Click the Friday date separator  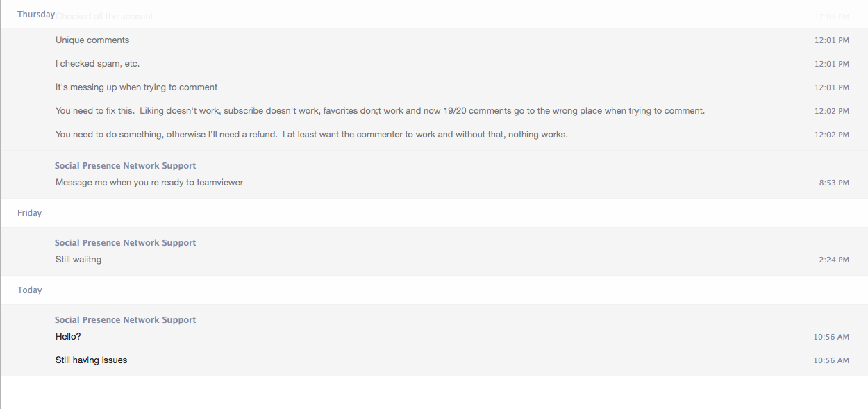click(30, 213)
